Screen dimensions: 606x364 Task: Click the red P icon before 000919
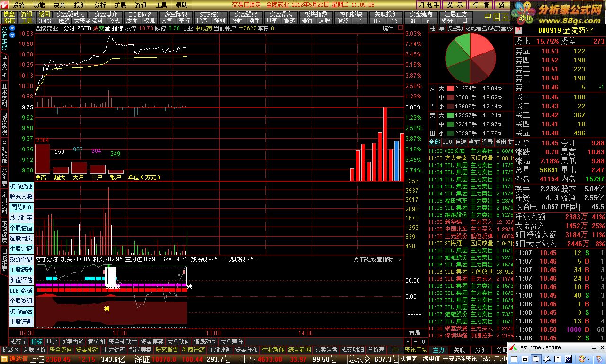(519, 31)
